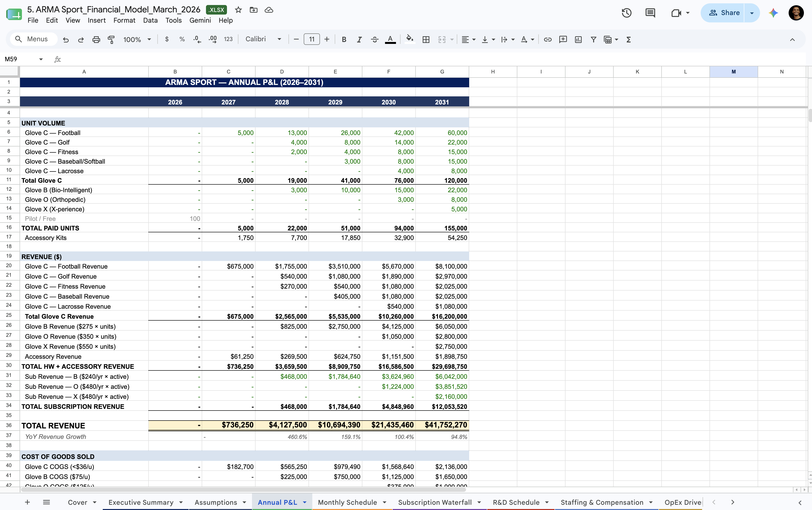This screenshot has height=510, width=812.
Task: Open the Borders tool
Action: pos(426,39)
